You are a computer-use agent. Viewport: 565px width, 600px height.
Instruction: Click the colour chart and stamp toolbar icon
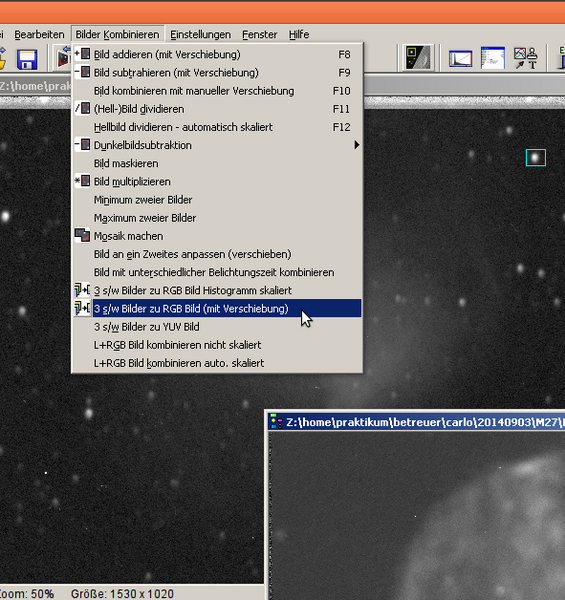526,58
